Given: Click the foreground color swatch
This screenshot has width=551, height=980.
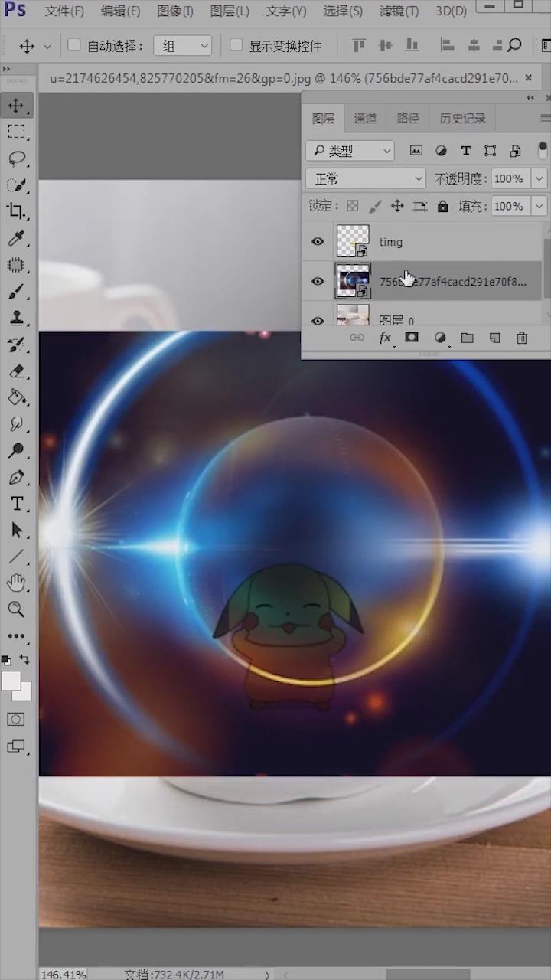Looking at the screenshot, I should point(11,680).
